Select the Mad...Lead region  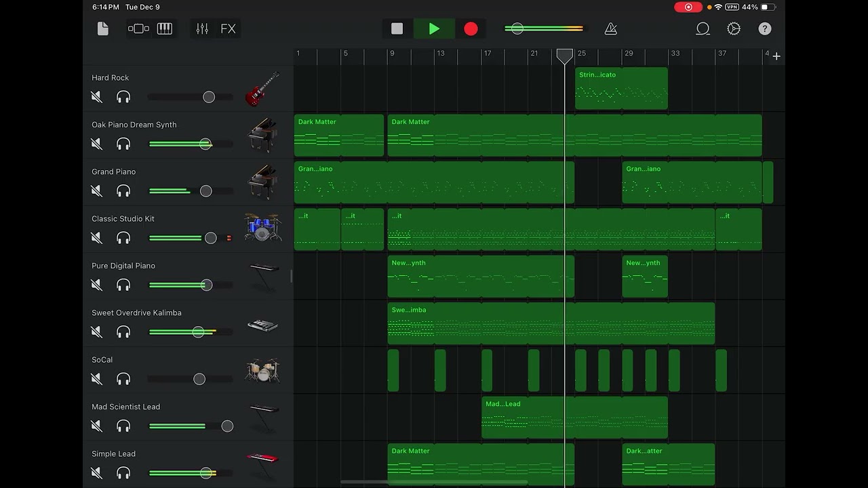point(574,418)
